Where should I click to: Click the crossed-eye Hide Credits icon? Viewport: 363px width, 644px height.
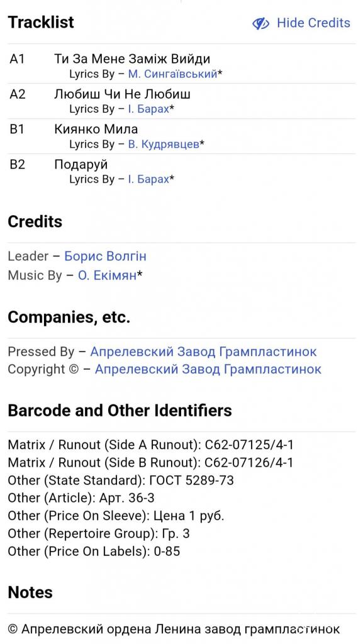coord(260,23)
